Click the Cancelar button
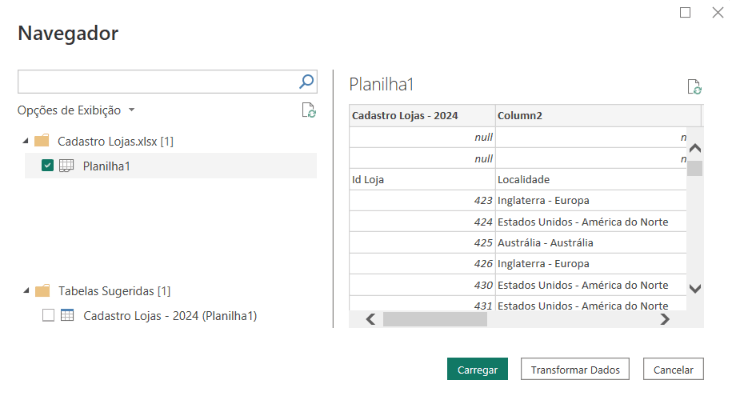This screenshot has height=393, width=730. (x=673, y=369)
